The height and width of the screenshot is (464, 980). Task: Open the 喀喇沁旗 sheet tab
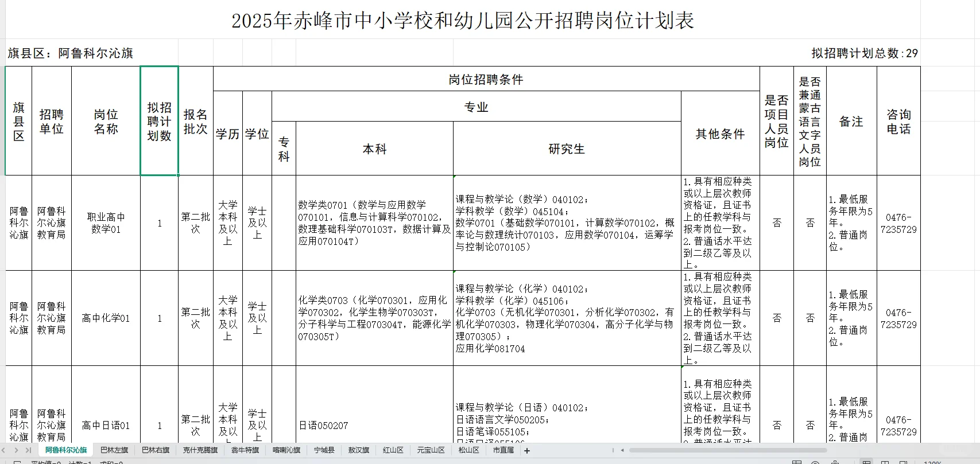click(286, 450)
